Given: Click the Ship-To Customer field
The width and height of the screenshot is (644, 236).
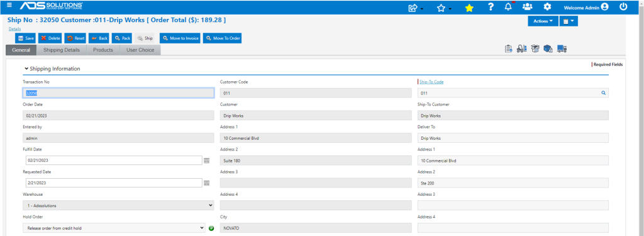Looking at the screenshot, I should pyautogui.click(x=513, y=116).
